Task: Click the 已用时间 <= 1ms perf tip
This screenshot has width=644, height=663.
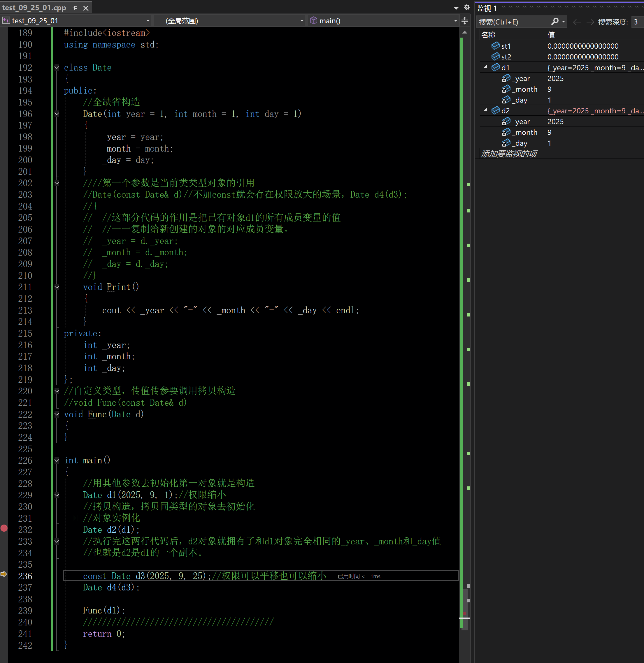Action: [359, 576]
